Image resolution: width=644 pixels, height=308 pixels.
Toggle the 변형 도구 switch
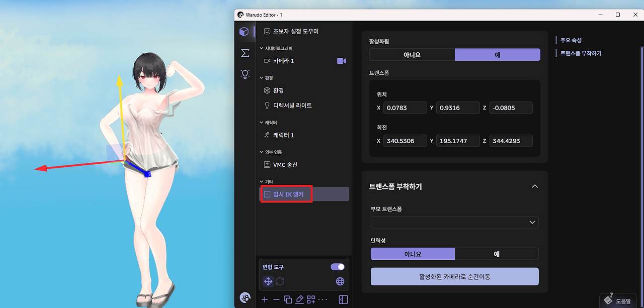tap(338, 267)
